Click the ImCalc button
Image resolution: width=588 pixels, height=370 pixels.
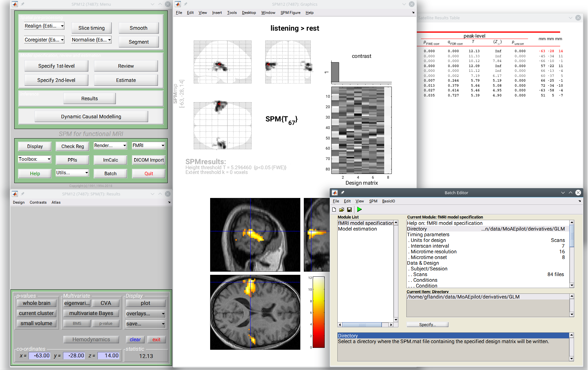(x=110, y=160)
